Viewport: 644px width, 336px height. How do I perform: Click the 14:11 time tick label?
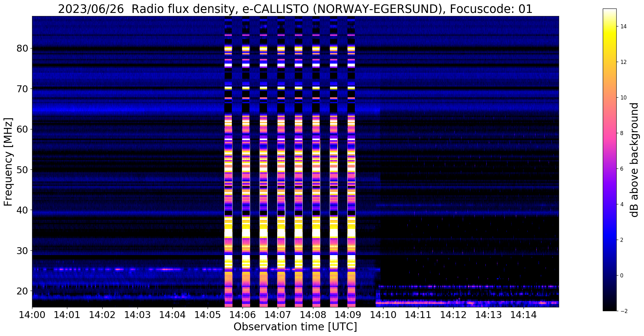click(418, 314)
